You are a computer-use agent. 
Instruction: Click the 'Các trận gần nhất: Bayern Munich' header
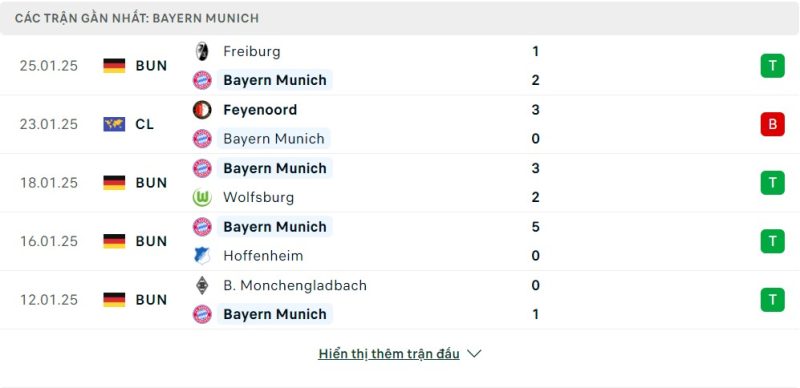point(137,18)
